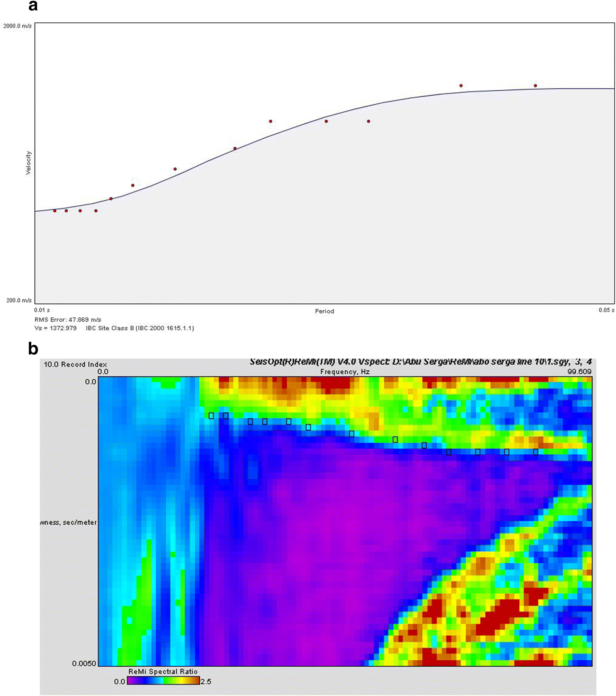Screen dimensions: 616x696
Task: Select the "RMS Error: 47.869 m/s" text
Action: click(68, 320)
